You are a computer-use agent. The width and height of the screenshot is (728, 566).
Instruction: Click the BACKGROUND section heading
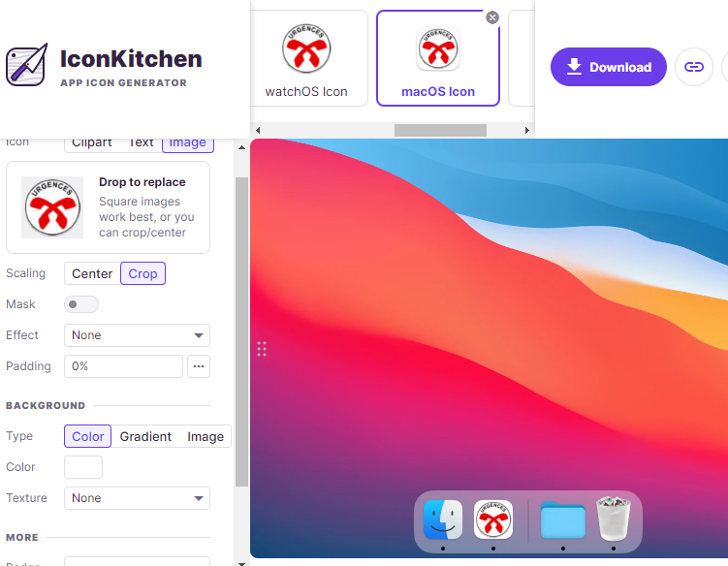(x=46, y=406)
